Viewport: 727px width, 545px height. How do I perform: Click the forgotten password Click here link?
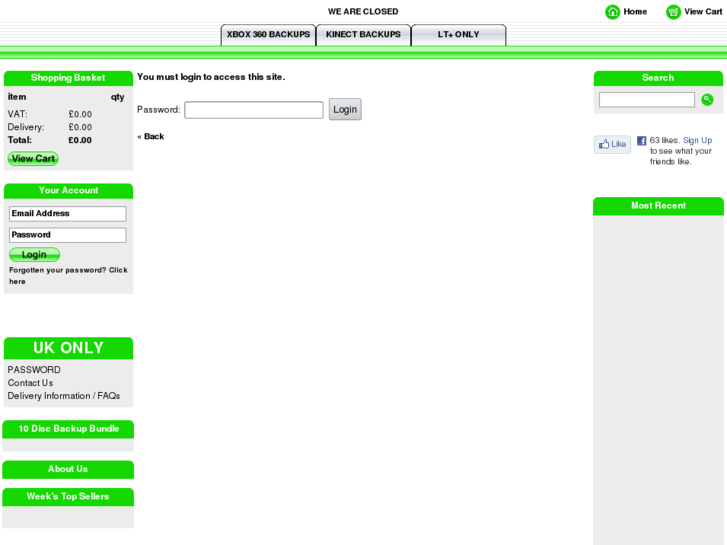[68, 276]
